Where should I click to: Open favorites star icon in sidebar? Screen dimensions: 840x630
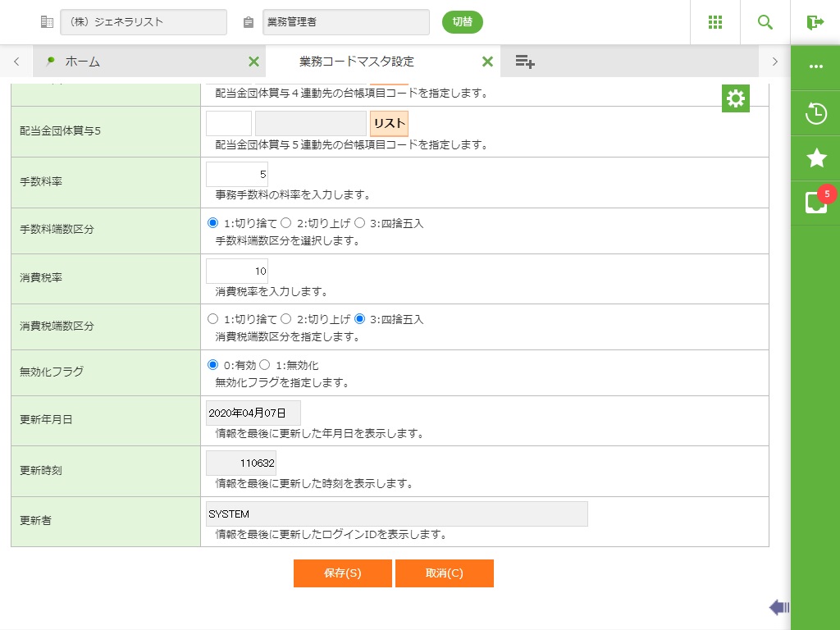click(815, 158)
